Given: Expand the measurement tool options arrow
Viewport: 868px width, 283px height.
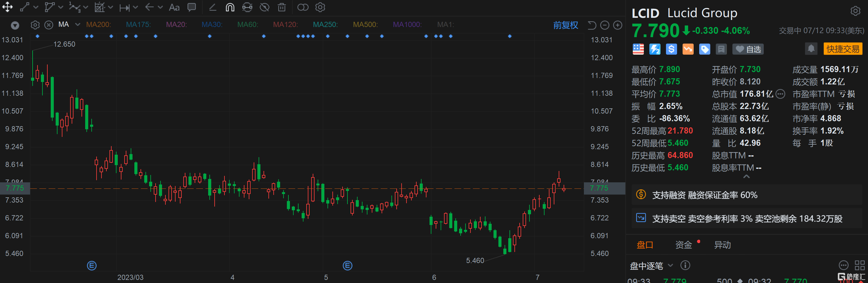Looking at the screenshot, I should tap(136, 7).
